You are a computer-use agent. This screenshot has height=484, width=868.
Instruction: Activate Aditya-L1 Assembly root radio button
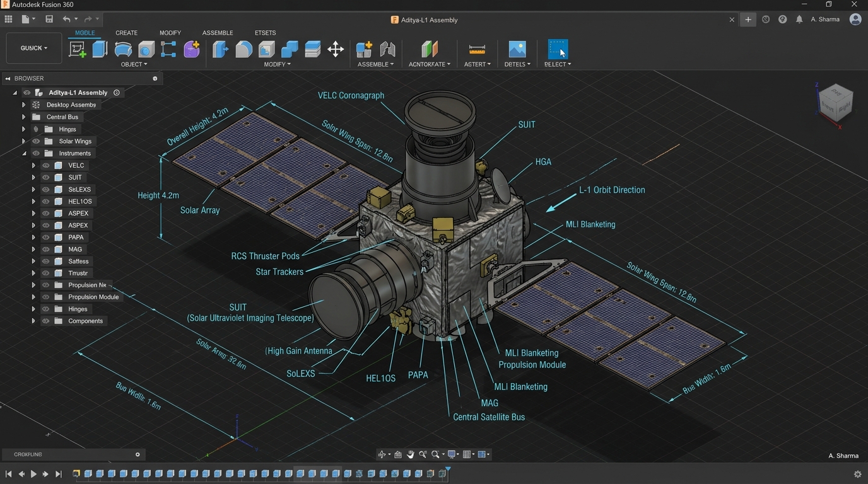click(x=117, y=93)
